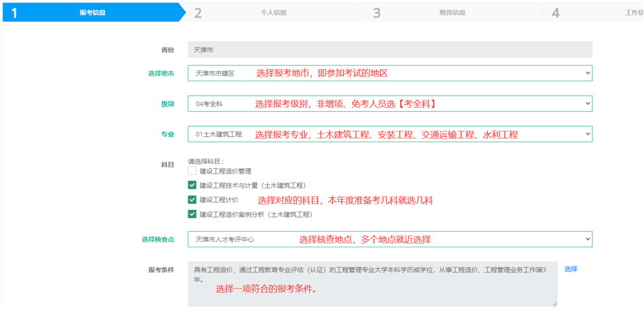Click the 报考条件 text area
Viewport: 644px width, 309px height.
373,284
